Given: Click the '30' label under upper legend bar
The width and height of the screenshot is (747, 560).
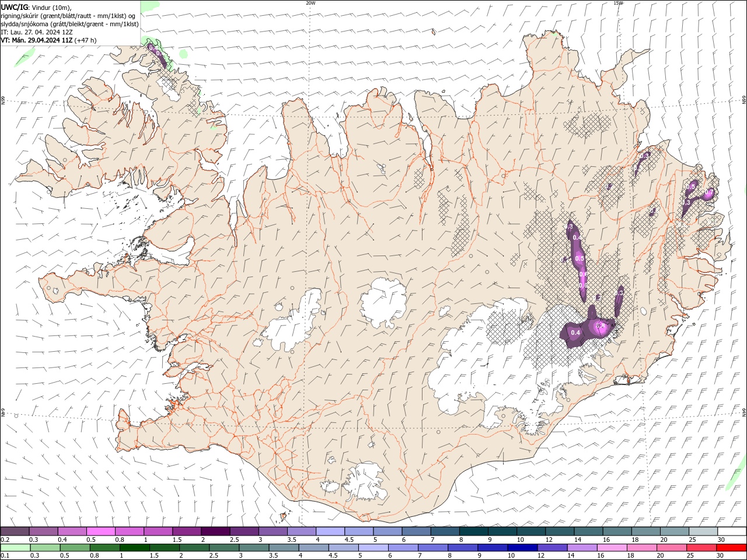Looking at the screenshot, I should tap(721, 540).
